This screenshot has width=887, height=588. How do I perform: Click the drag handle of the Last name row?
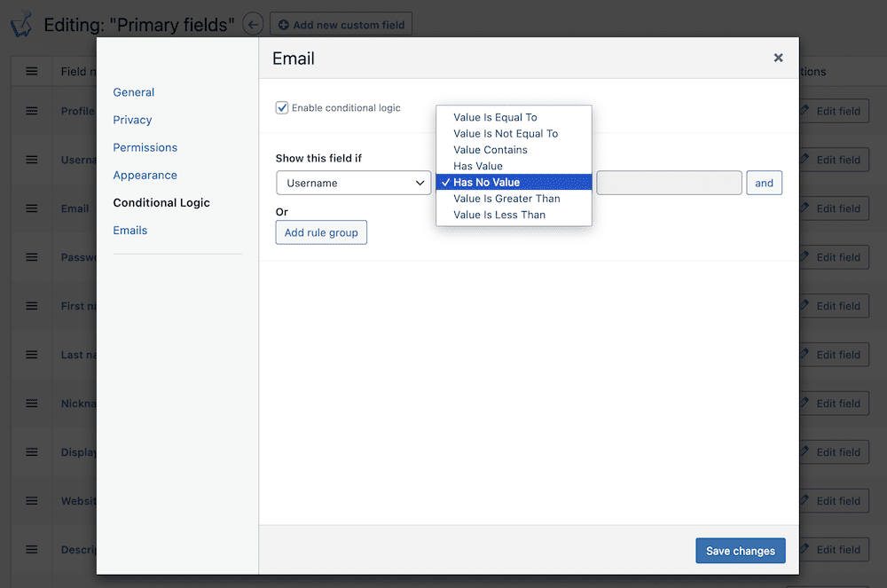[32, 355]
